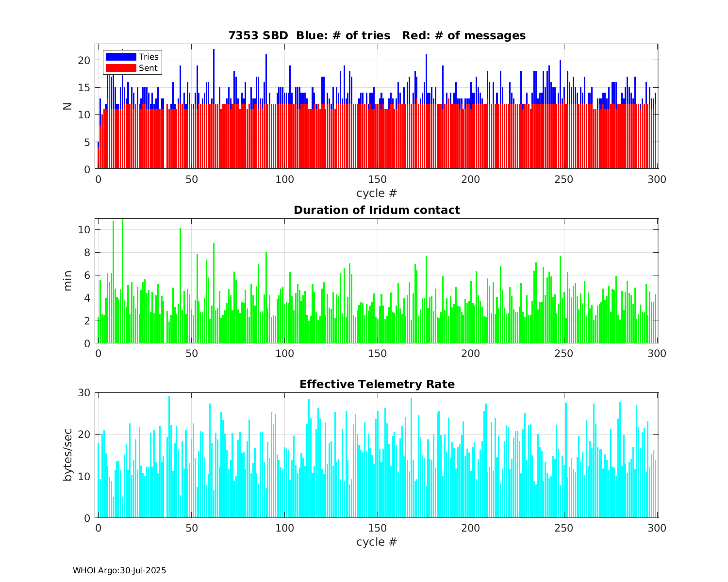
Task: Click the 'cycle #' label under top plot
Action: 377,193
